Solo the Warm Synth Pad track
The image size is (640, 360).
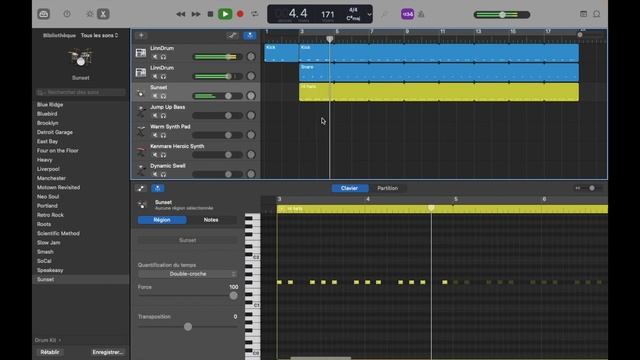tap(163, 135)
